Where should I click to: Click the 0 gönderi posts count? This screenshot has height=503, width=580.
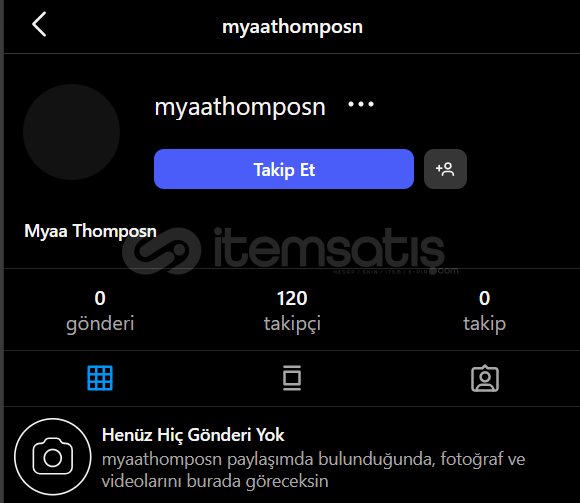tap(100, 311)
